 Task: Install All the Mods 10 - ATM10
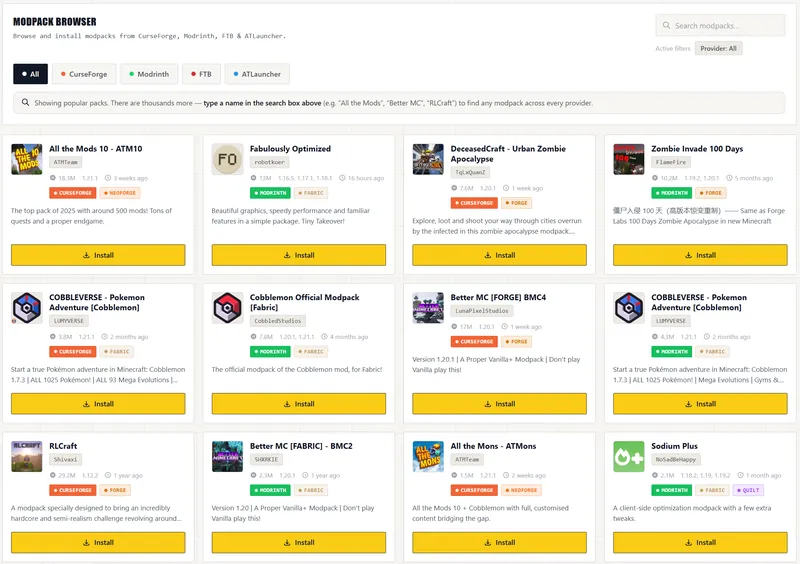[98, 255]
